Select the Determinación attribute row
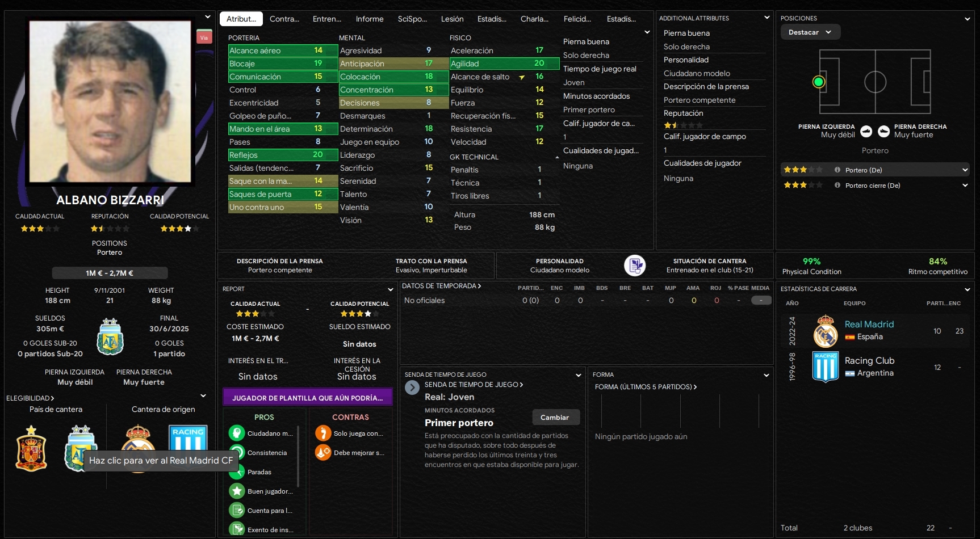 pos(393,129)
